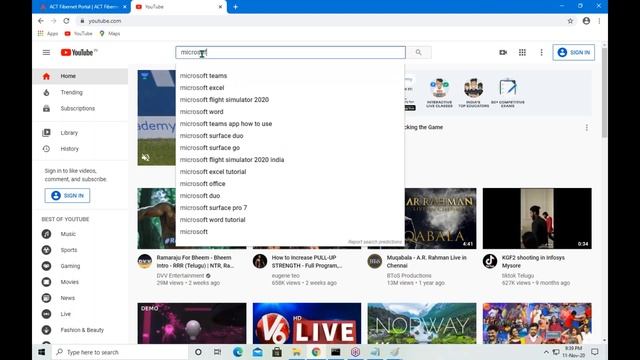Image resolution: width=640 pixels, height=360 pixels.
Task: Click the Live category icon
Action: click(x=46, y=314)
